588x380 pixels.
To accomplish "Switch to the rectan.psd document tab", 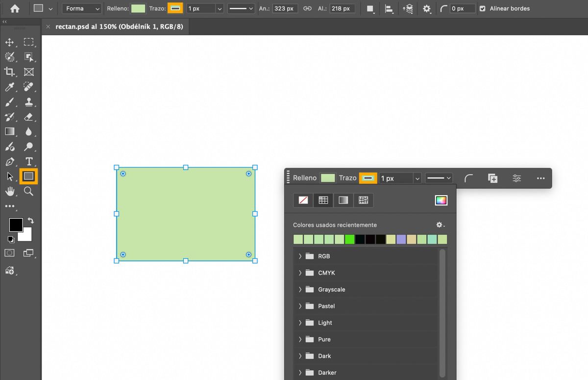I will click(x=119, y=26).
